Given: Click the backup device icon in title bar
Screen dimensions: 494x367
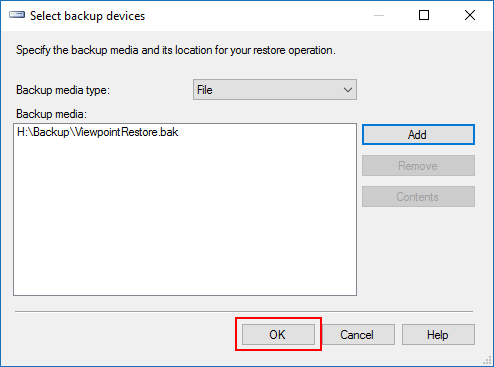Looking at the screenshot, I should pos(17,15).
